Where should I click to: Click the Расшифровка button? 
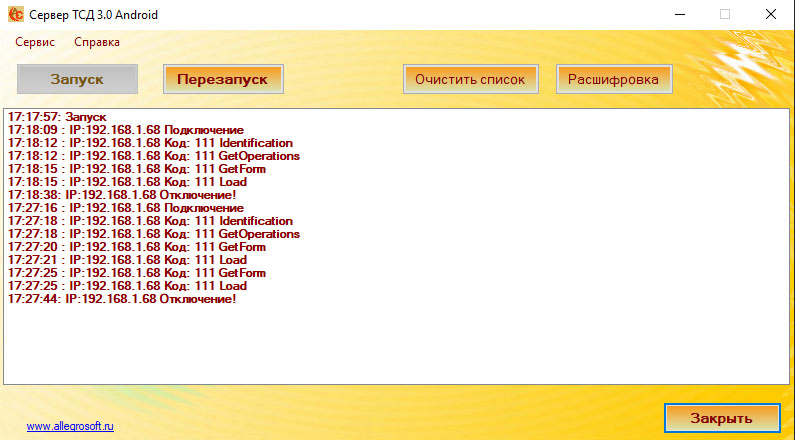click(614, 79)
